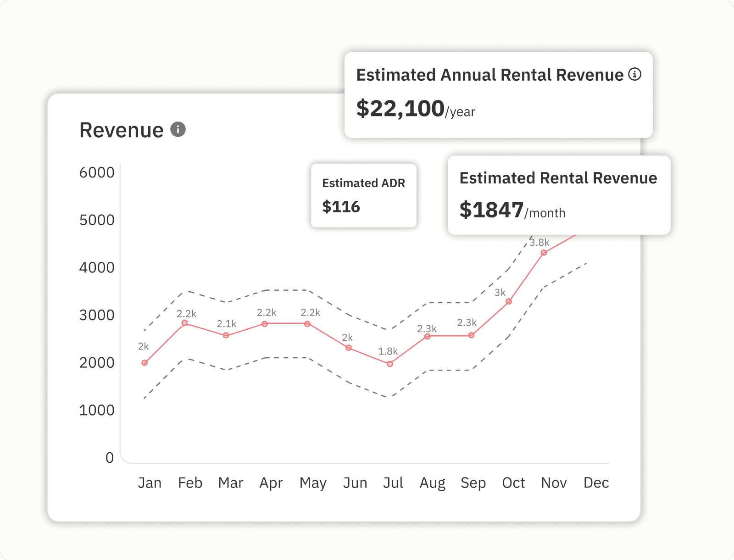
Task: Click the Revenue chart title
Action: tap(122, 130)
